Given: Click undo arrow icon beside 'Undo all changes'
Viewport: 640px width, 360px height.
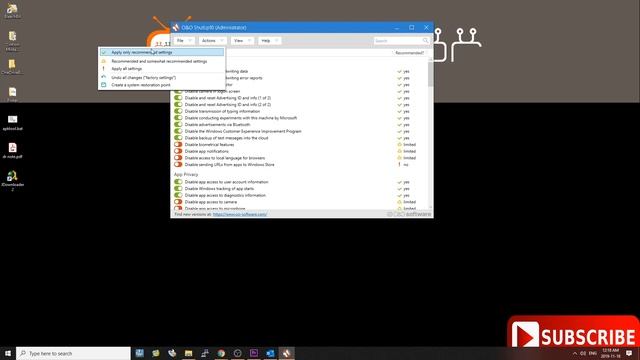Looking at the screenshot, I should coord(104,77).
